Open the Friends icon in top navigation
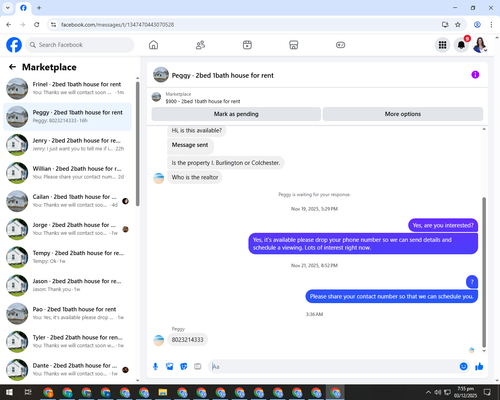The width and height of the screenshot is (500, 400). 200,45
